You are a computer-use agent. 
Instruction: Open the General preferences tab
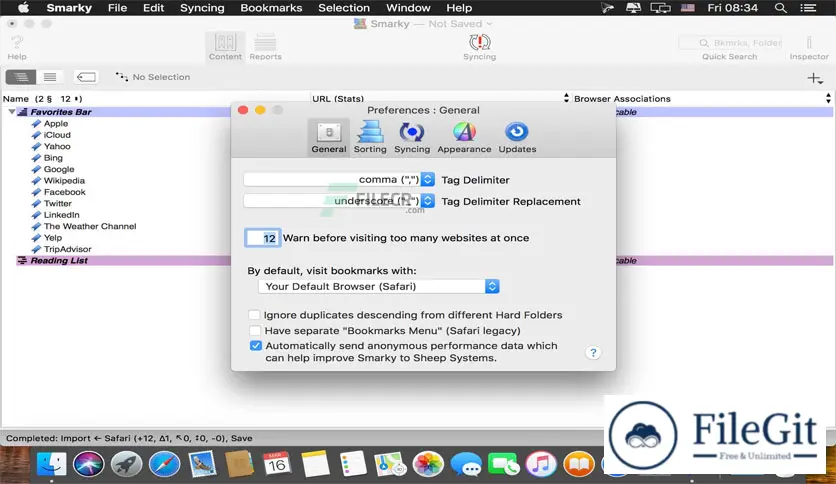point(329,138)
